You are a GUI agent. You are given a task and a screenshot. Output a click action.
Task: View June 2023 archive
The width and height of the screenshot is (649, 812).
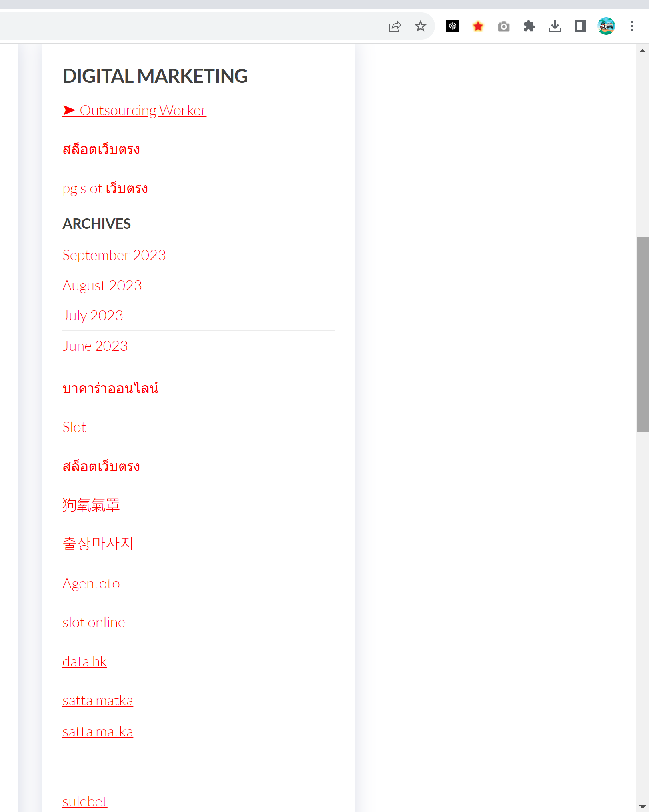[x=95, y=346]
